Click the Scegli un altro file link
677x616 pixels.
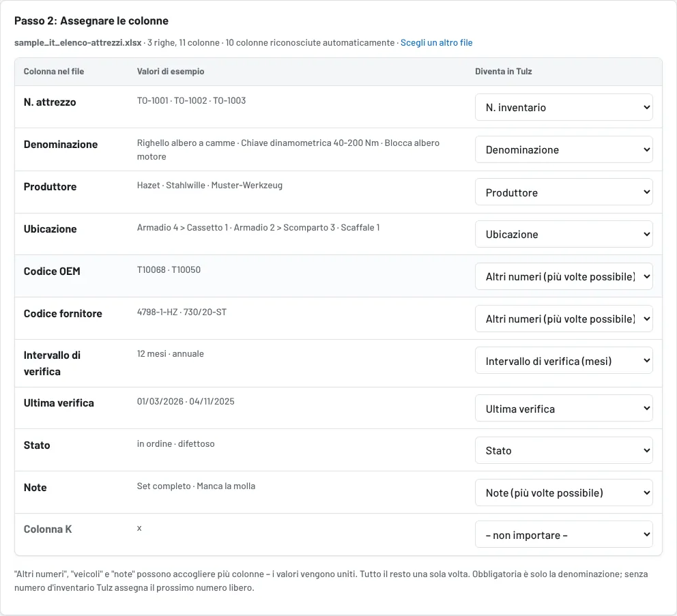pos(436,42)
